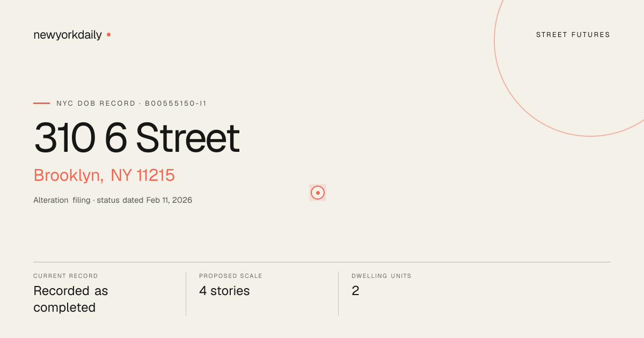Click the orange dot beside newyorkdaily
Viewport: 644px width, 338px height.
[x=108, y=34]
